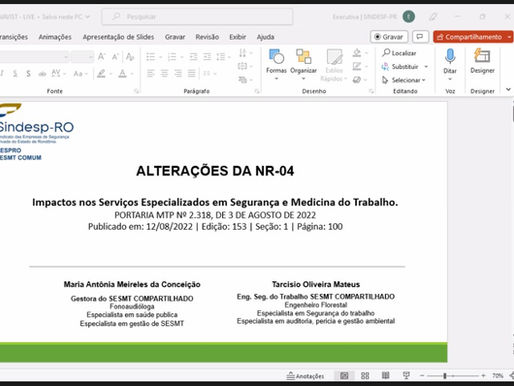Decrease font size icon

coord(115,57)
